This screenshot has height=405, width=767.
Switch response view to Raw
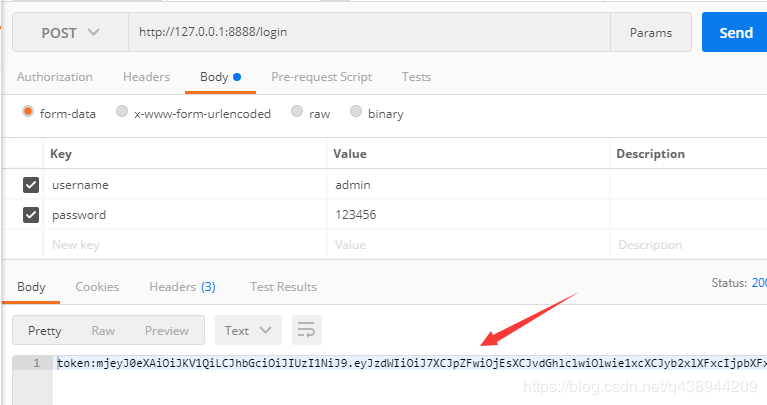coord(103,331)
